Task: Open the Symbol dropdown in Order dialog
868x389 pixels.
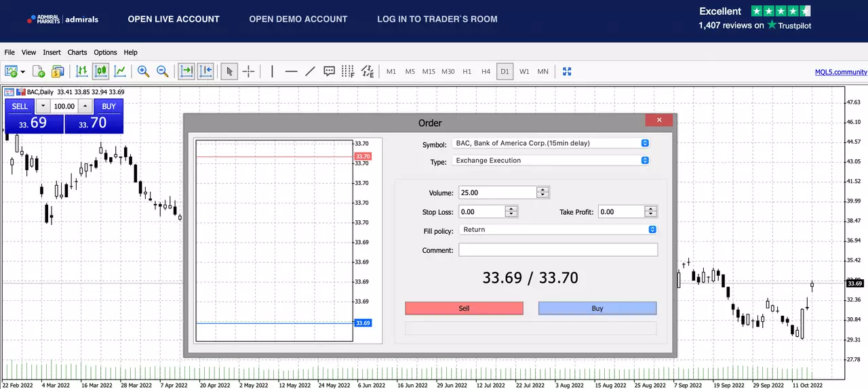Action: [x=551, y=143]
